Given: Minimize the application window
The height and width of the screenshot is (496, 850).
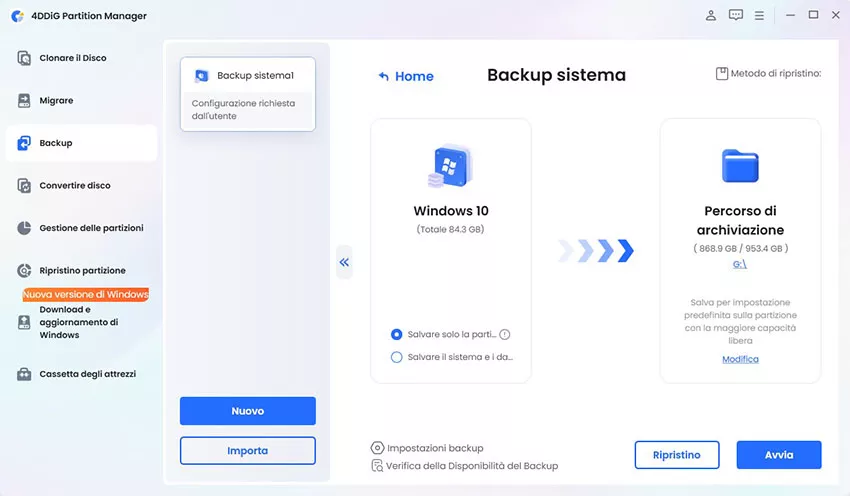Looking at the screenshot, I should [x=790, y=15].
